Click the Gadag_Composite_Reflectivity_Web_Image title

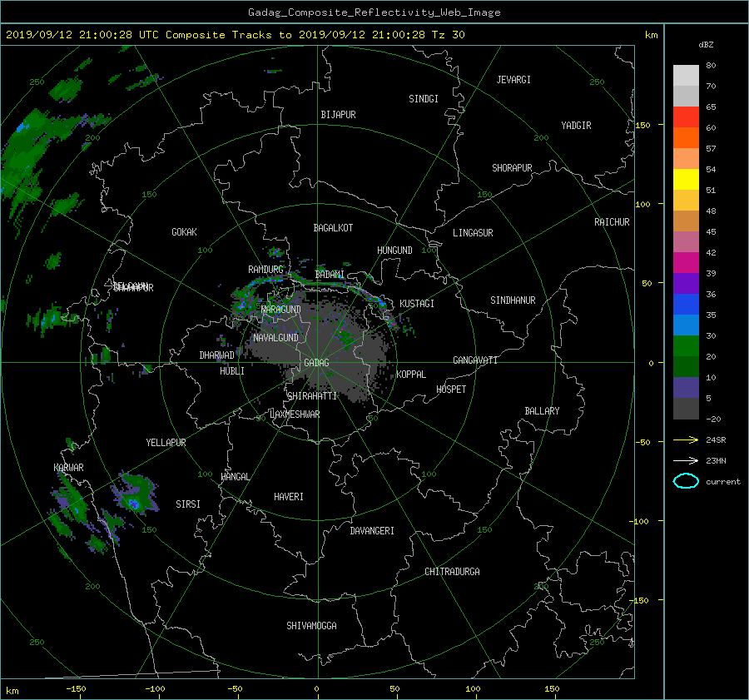[x=374, y=12]
